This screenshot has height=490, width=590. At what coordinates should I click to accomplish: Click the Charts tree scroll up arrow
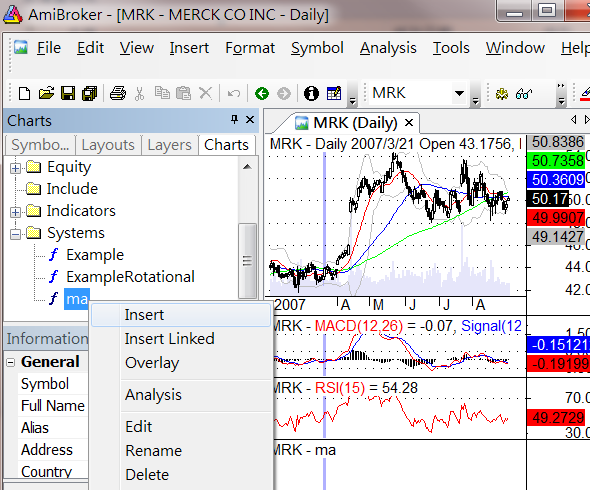point(247,166)
